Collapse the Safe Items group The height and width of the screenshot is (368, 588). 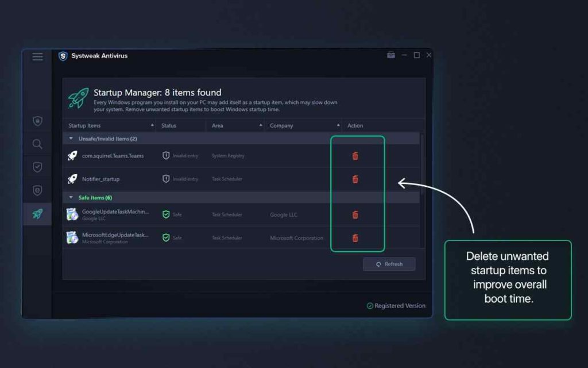click(x=71, y=197)
